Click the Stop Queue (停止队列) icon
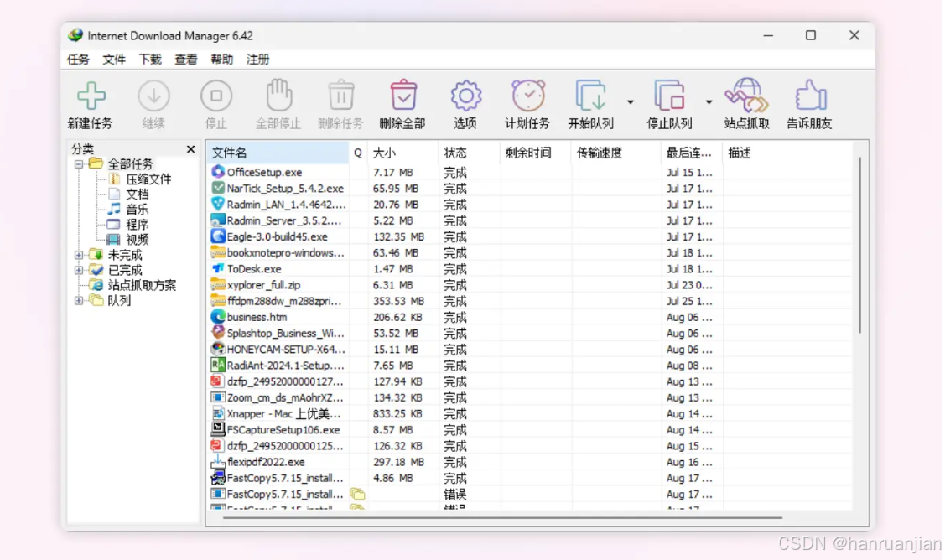The width and height of the screenshot is (945, 560). 669,96
